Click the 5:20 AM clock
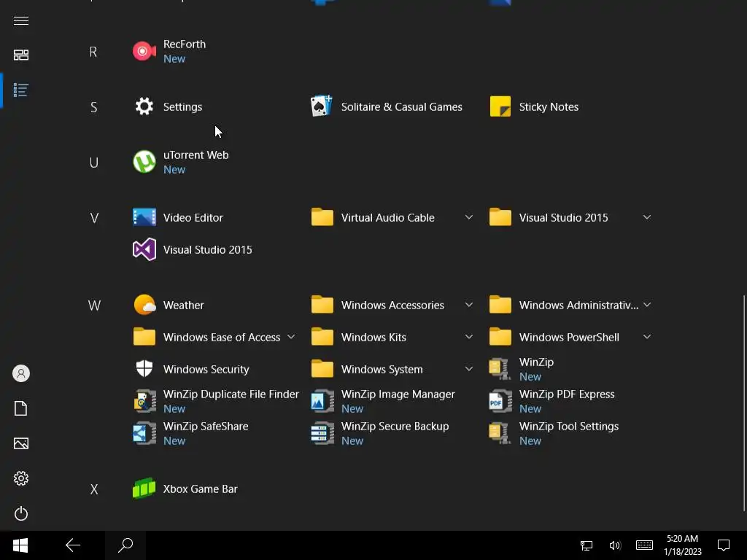 coord(682,539)
